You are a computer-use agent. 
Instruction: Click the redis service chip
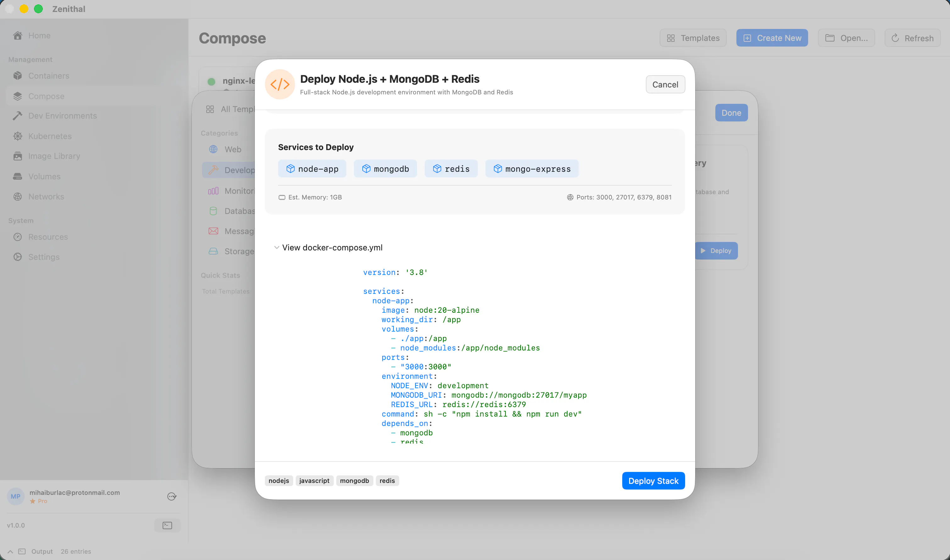[451, 169]
